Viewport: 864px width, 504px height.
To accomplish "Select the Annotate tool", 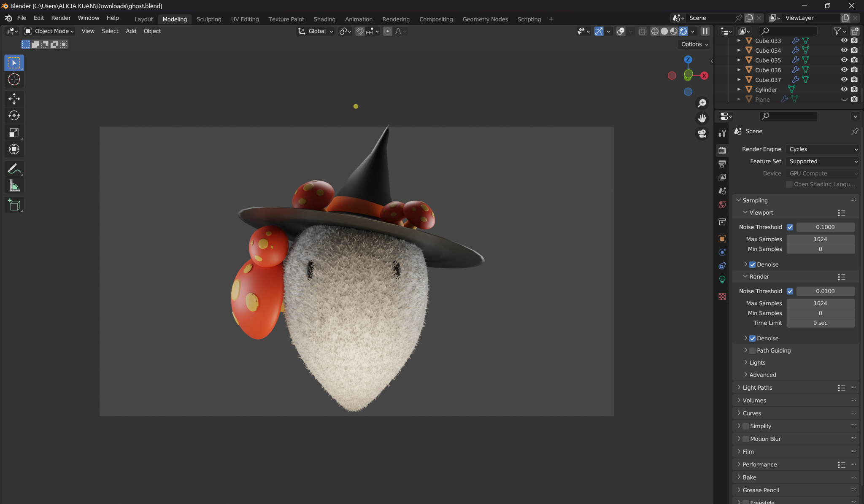I will (x=14, y=169).
